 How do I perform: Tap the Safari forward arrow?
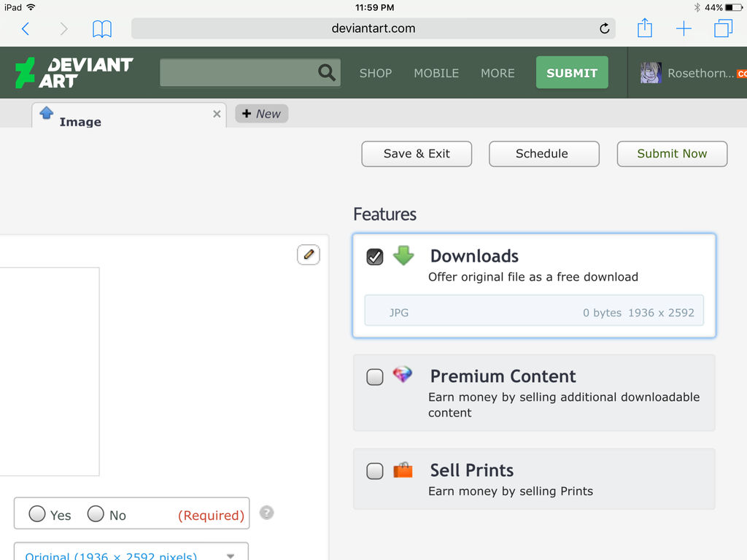[x=64, y=29]
